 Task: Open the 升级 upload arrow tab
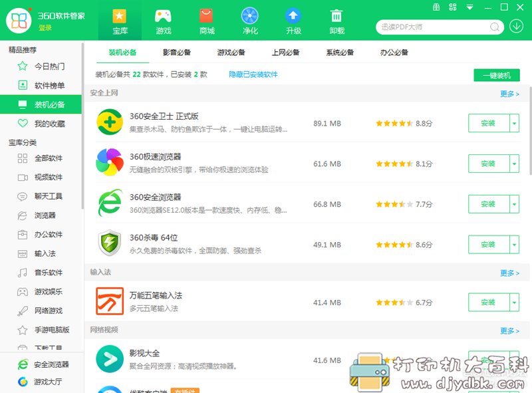pos(293,21)
